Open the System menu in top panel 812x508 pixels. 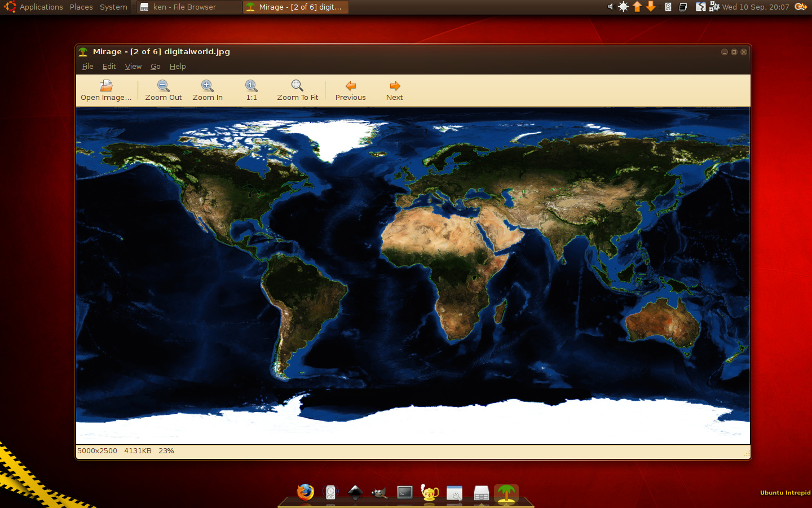tap(113, 7)
